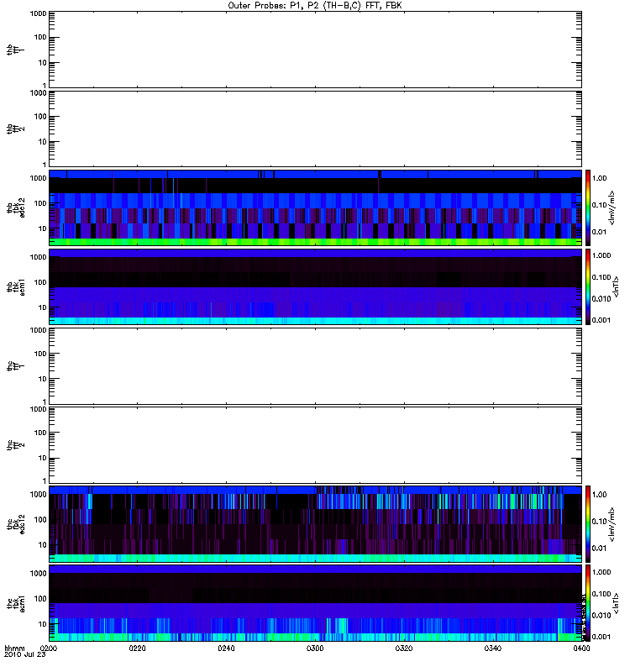This screenshot has height=672, width=630.
Task: Click the "thb fbk edc12" axis label
Action: (x=16, y=207)
